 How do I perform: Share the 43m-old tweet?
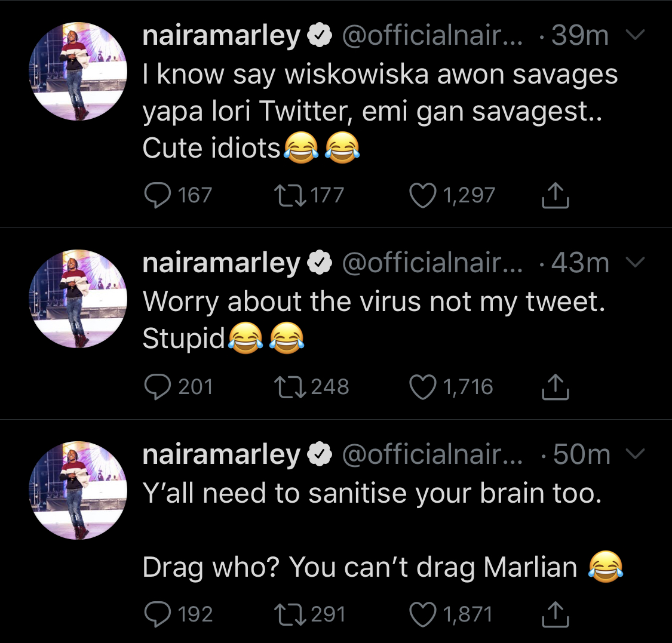click(555, 387)
